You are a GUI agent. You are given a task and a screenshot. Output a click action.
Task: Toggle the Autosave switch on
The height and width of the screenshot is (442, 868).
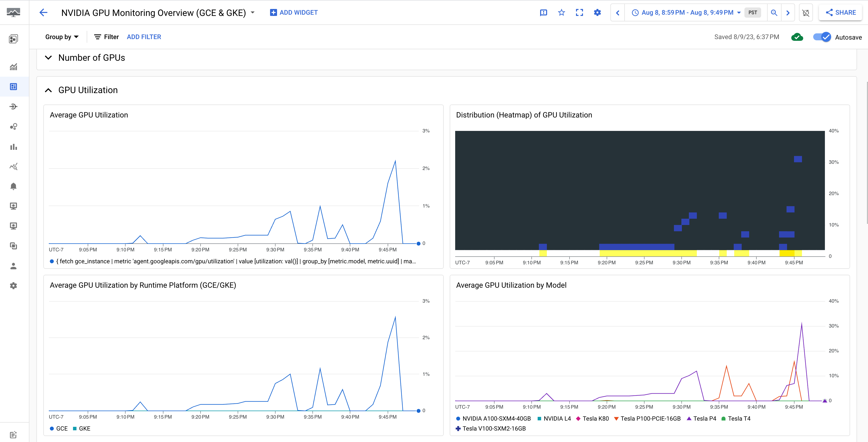822,37
